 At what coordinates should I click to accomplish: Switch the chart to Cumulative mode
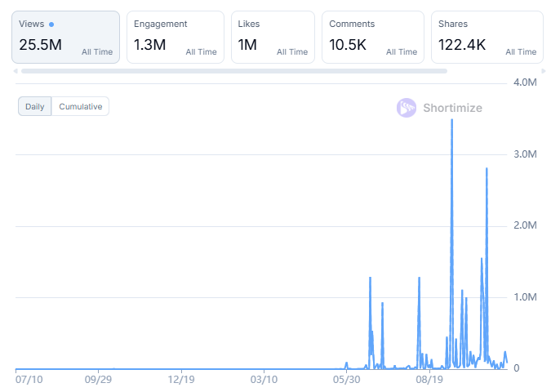[80, 106]
